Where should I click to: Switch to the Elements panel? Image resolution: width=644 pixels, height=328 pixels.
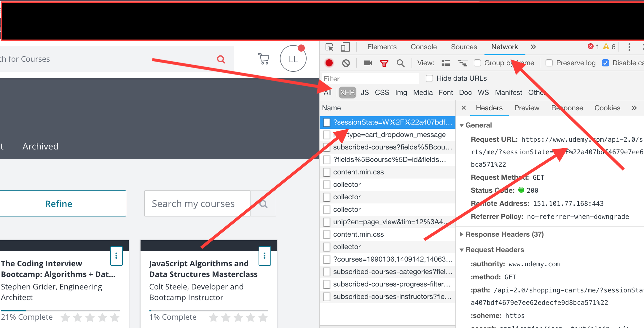point(382,47)
